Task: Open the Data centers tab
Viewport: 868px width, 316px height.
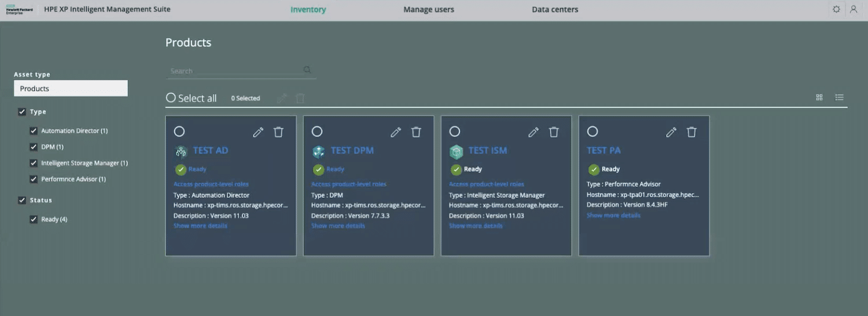Action: coord(555,9)
